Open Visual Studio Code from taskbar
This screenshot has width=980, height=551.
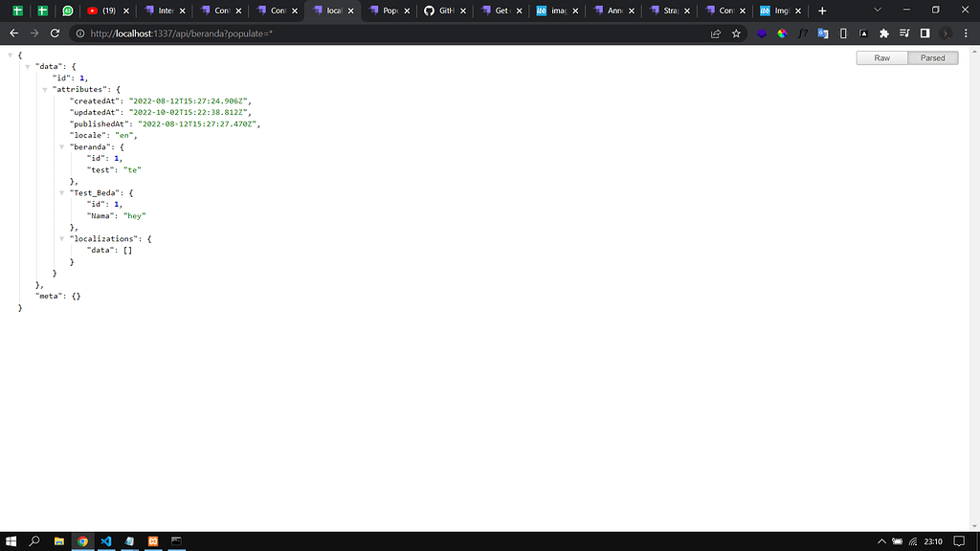[x=106, y=541]
